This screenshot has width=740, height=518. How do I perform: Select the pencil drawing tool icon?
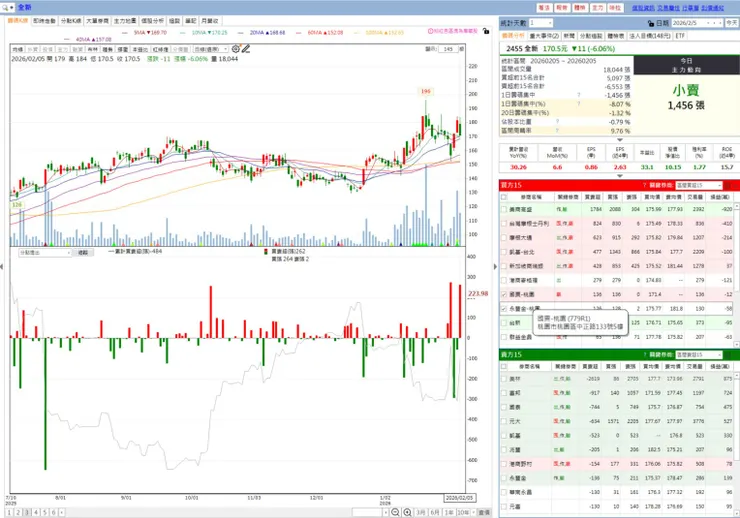(x=246, y=49)
